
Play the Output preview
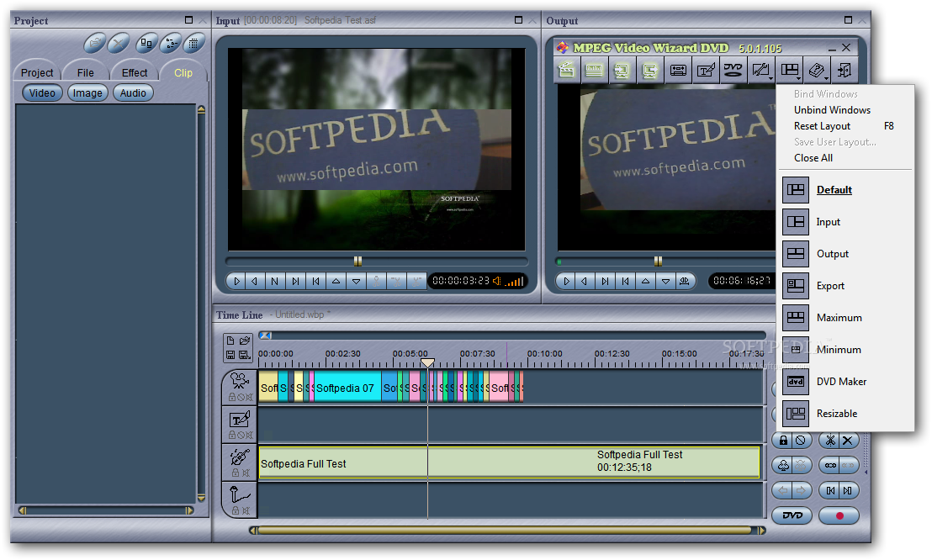pos(566,281)
